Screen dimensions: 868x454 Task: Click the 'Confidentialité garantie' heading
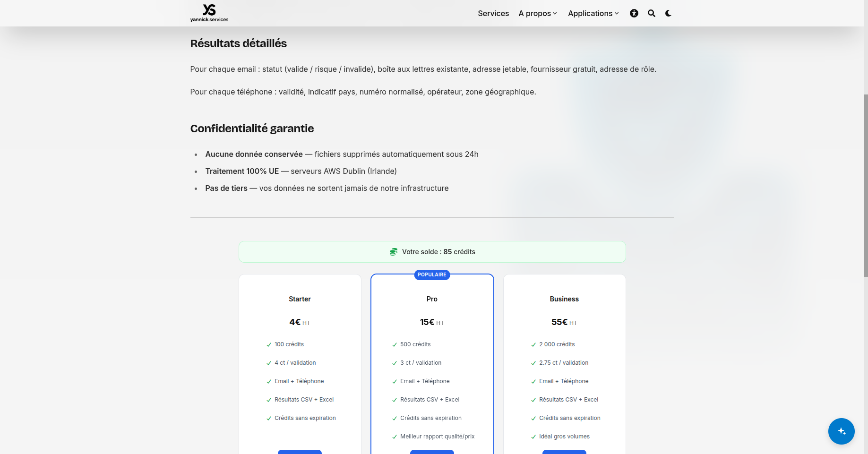tap(252, 128)
